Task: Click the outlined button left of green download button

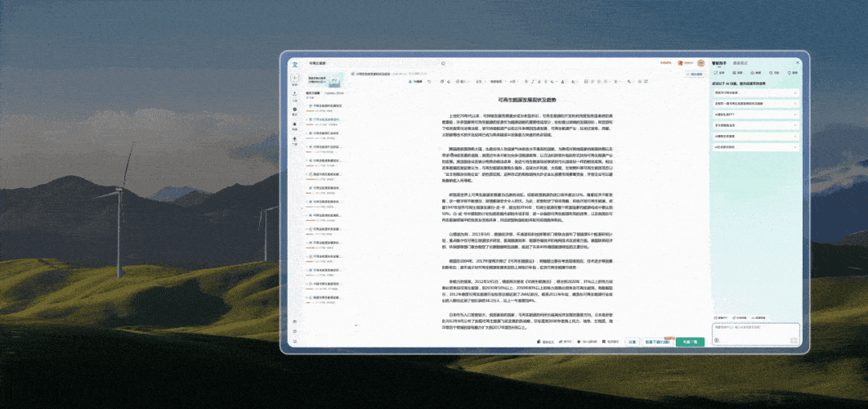Action: pyautogui.click(x=658, y=342)
